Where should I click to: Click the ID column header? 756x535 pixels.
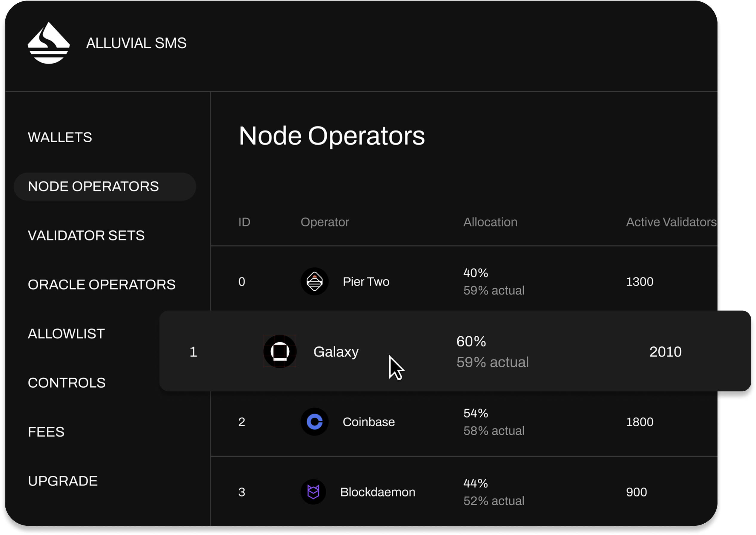click(244, 222)
